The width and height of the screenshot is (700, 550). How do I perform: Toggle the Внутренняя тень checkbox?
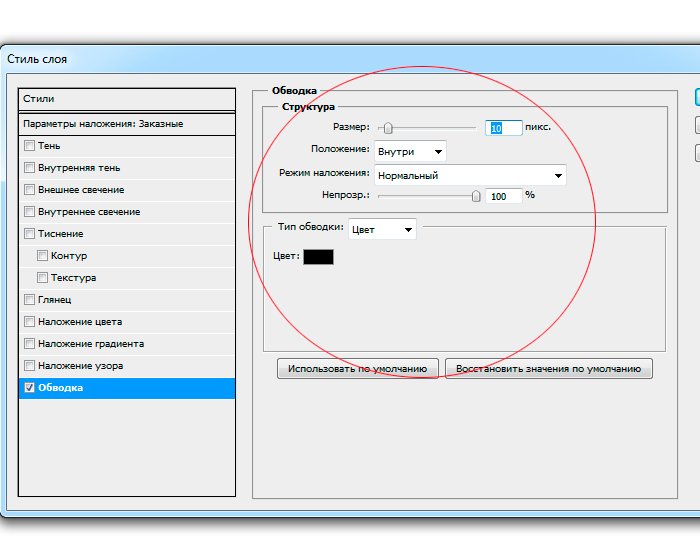tap(29, 168)
